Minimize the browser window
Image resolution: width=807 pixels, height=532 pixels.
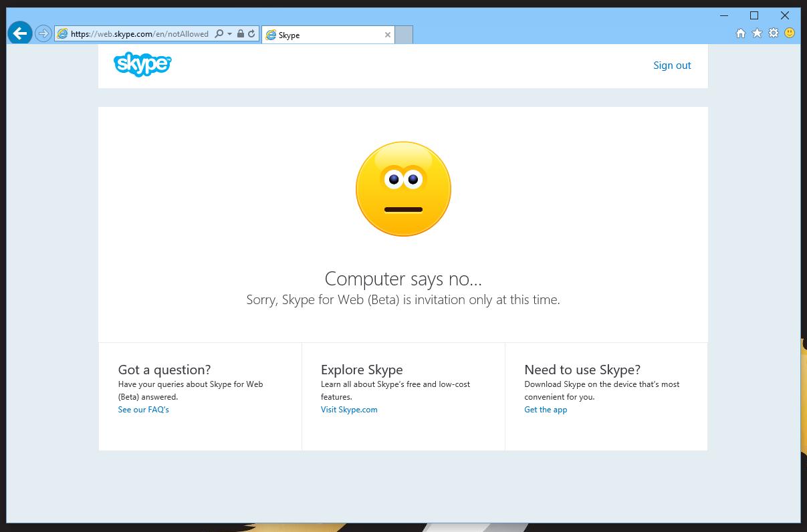point(724,15)
